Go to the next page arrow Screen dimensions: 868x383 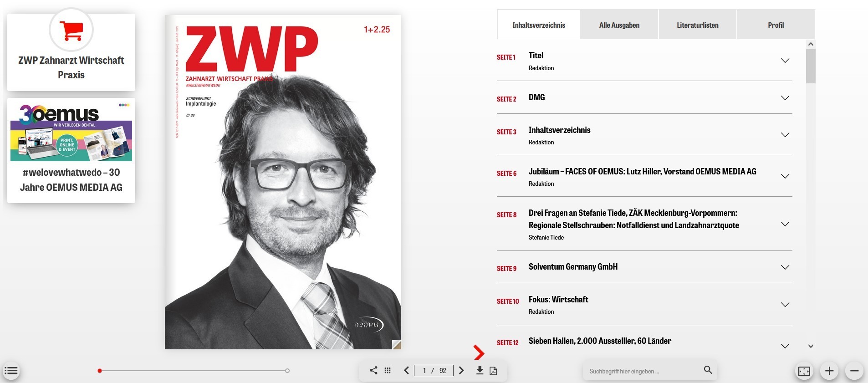461,370
